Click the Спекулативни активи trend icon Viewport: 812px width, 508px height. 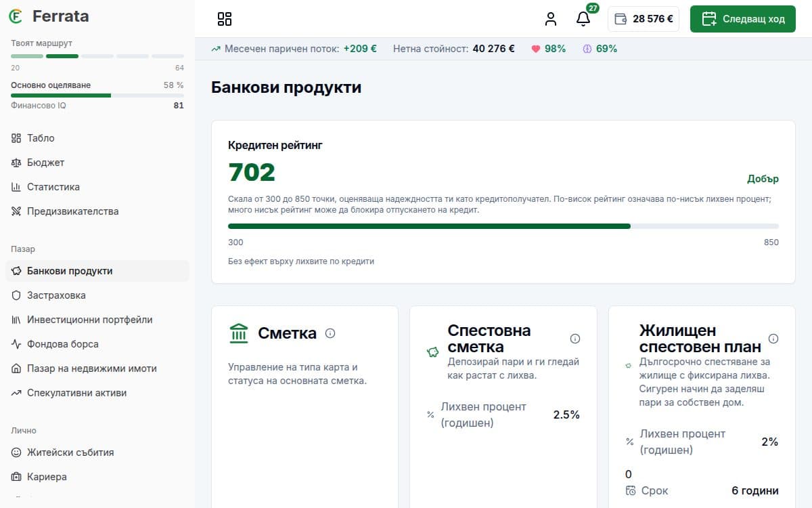pyautogui.click(x=16, y=393)
